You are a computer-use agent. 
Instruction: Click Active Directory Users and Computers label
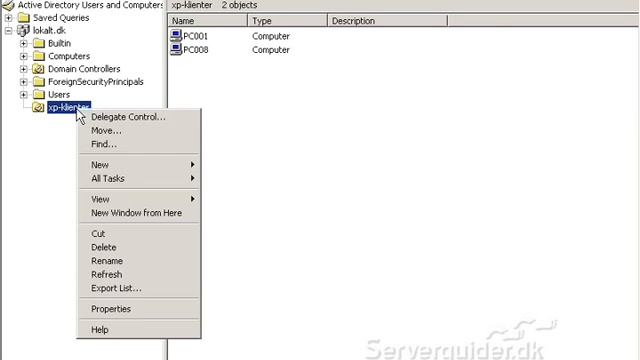(x=90, y=5)
